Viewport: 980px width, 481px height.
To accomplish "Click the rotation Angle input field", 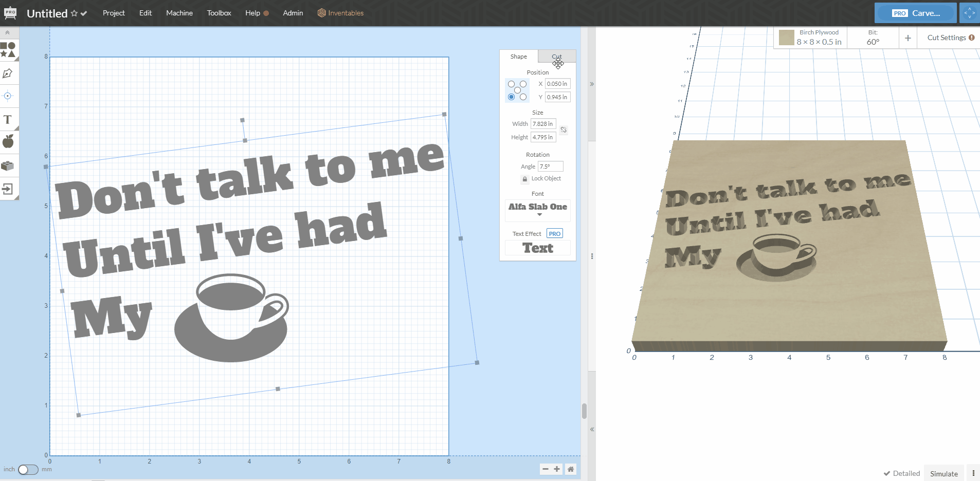I will tap(550, 166).
